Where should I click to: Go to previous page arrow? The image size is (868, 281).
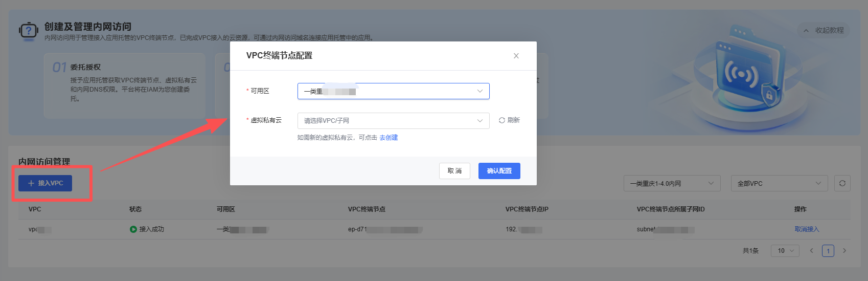click(x=811, y=251)
